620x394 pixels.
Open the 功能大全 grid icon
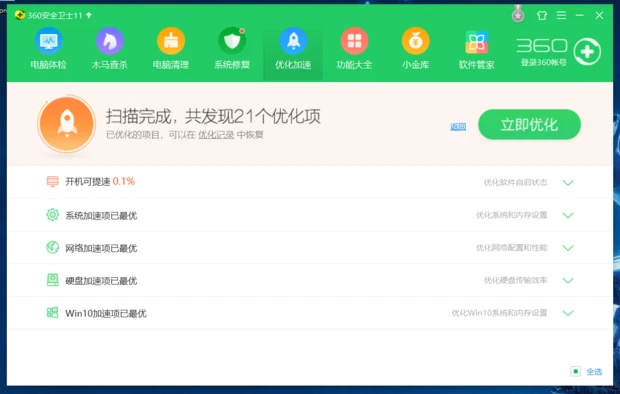(x=354, y=41)
